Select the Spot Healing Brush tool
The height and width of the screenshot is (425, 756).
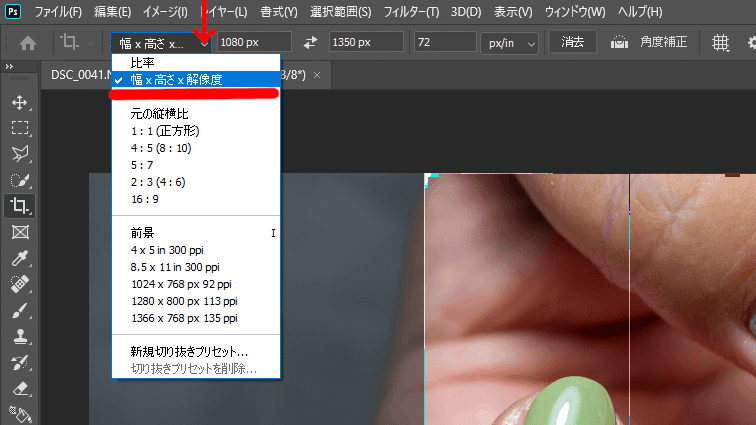pos(20,284)
